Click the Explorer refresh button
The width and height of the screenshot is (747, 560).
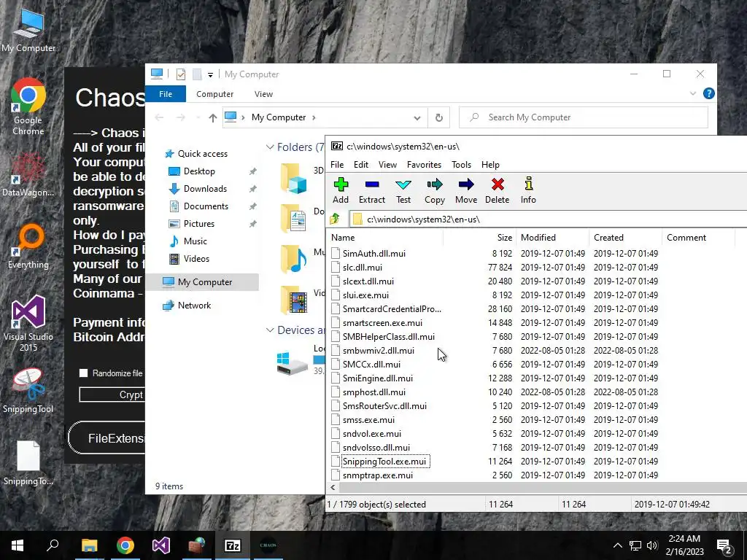pos(438,117)
